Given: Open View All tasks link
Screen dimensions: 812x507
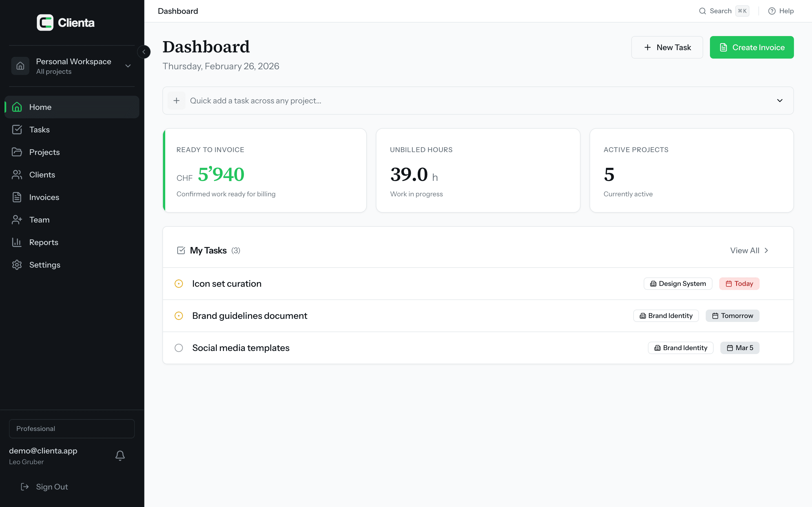Looking at the screenshot, I should [749, 250].
